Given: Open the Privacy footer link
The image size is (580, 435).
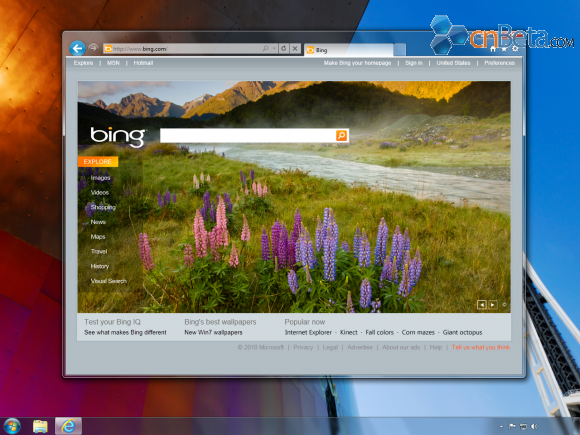Looking at the screenshot, I should click(303, 347).
